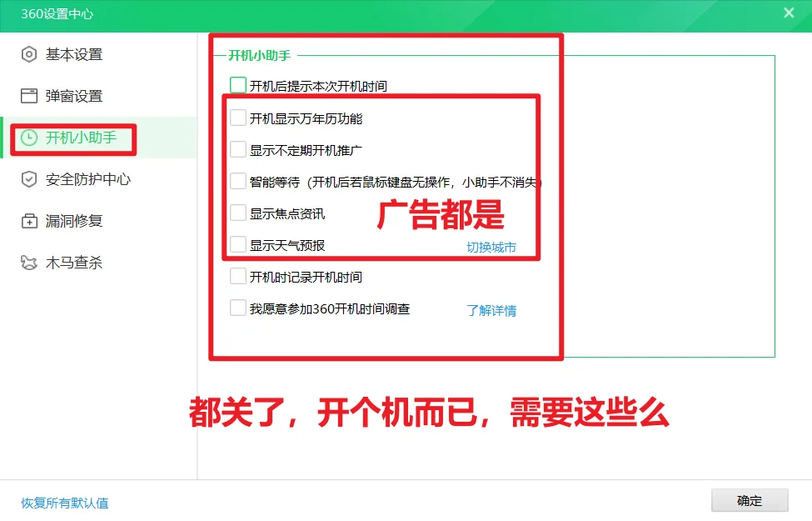
Task: Enable 显示天气预报 checkbox
Action: pos(237,244)
